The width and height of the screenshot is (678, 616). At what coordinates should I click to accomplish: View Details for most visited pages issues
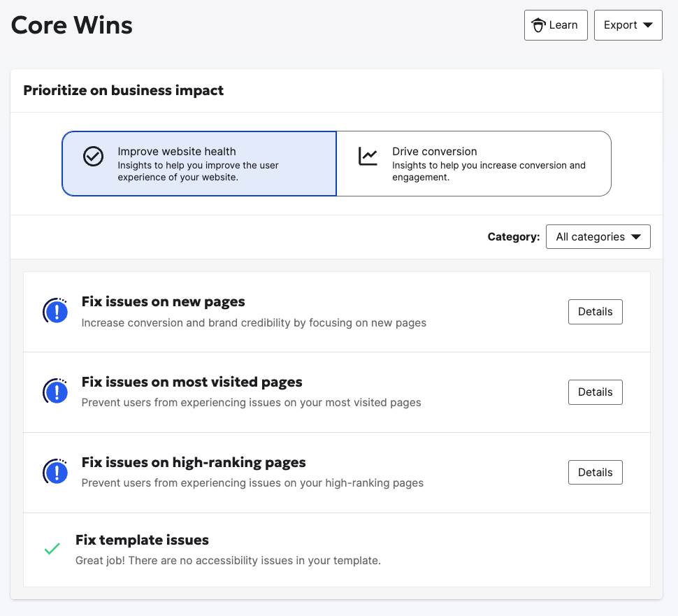595,392
